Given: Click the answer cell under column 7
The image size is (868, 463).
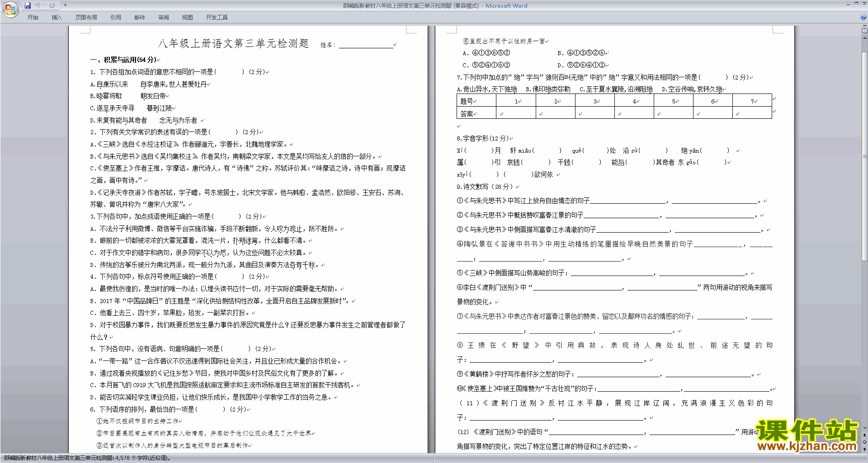Looking at the screenshot, I should [752, 113].
